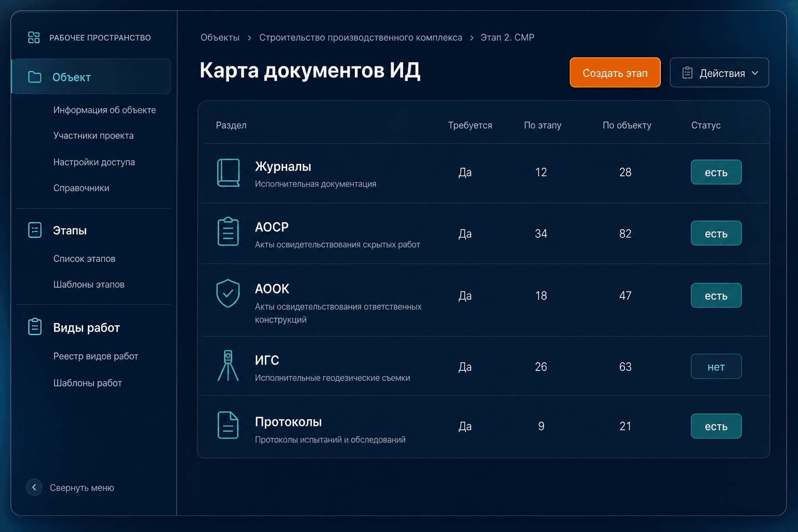Select Виды работ section heading

click(86, 328)
